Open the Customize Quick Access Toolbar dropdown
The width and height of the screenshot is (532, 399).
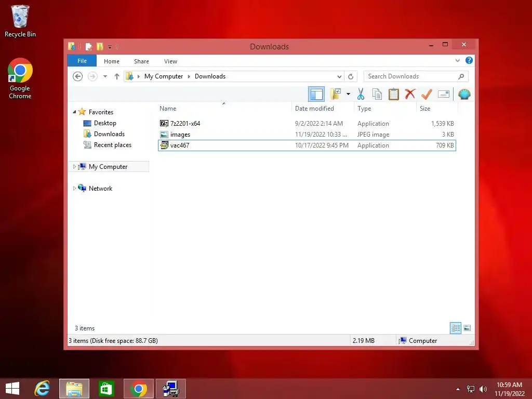point(110,47)
